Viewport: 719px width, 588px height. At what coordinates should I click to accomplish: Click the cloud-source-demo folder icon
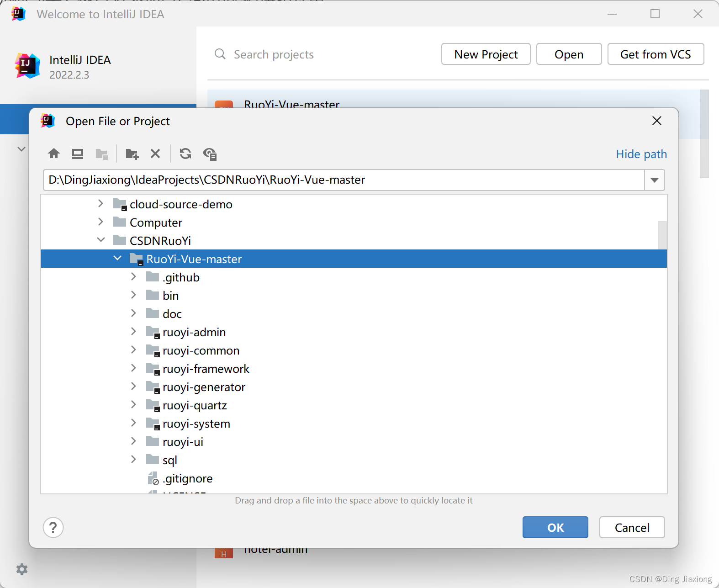coord(120,204)
